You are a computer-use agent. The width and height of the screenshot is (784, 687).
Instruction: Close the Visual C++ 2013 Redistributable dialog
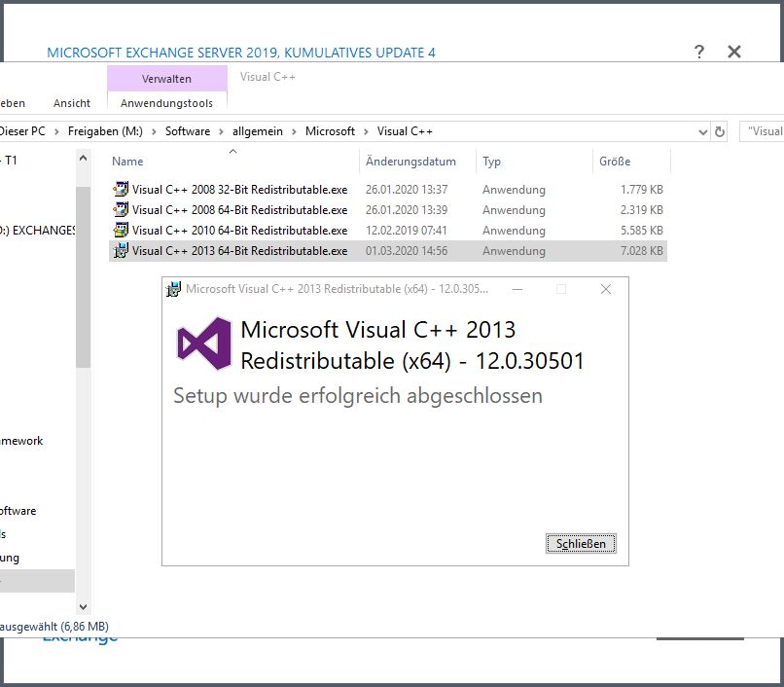click(x=605, y=289)
